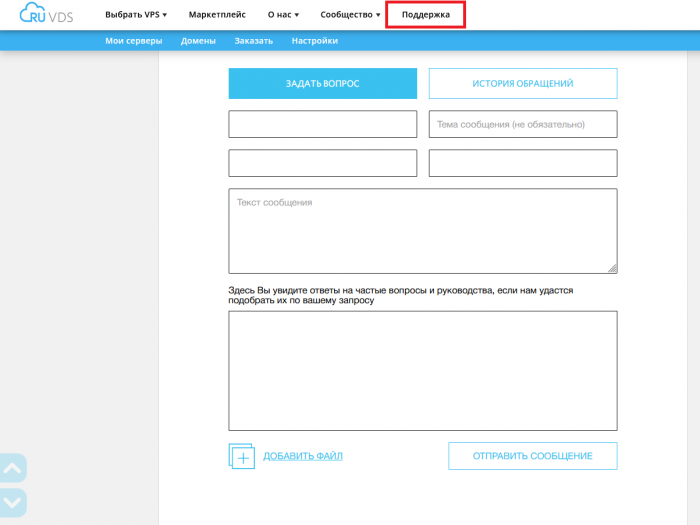The height and width of the screenshot is (525, 700).
Task: Click the scroll-down chevron button
Action: 13,502
